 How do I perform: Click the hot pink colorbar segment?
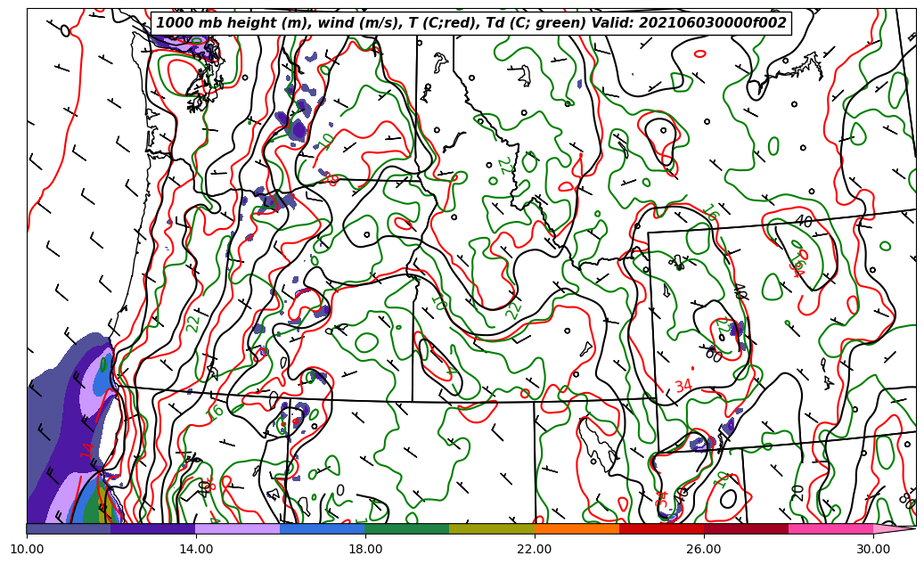(x=830, y=529)
